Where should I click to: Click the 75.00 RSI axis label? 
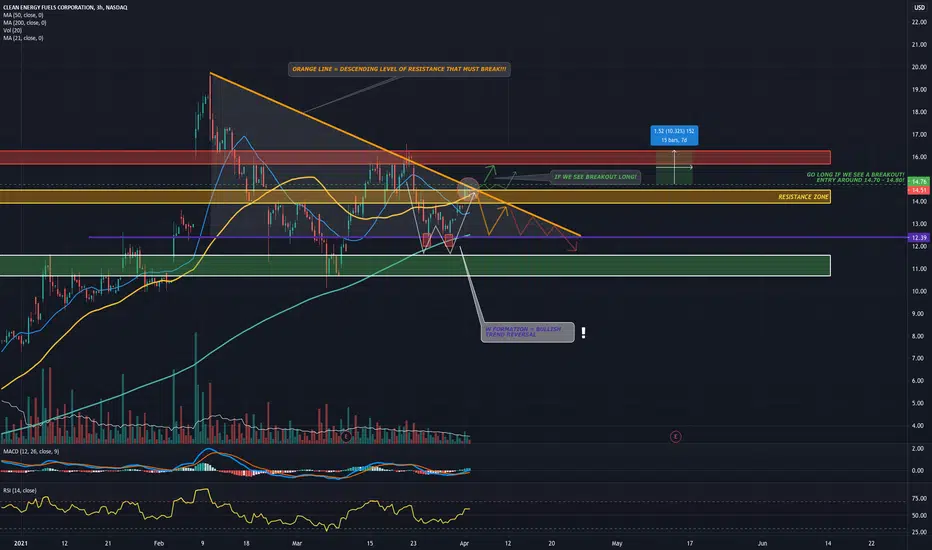920,499
